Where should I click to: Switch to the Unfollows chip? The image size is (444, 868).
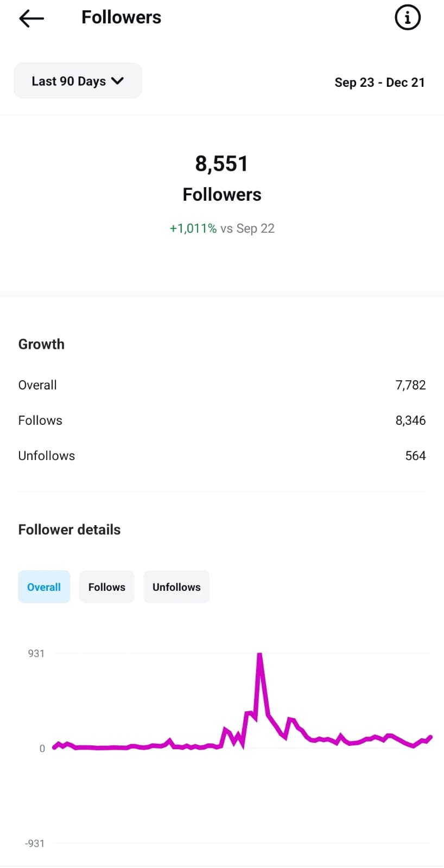176,587
